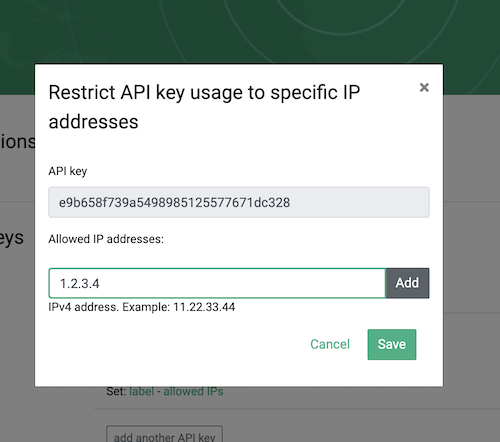
Task: Click the IPv4 address example hint text
Action: (x=142, y=307)
